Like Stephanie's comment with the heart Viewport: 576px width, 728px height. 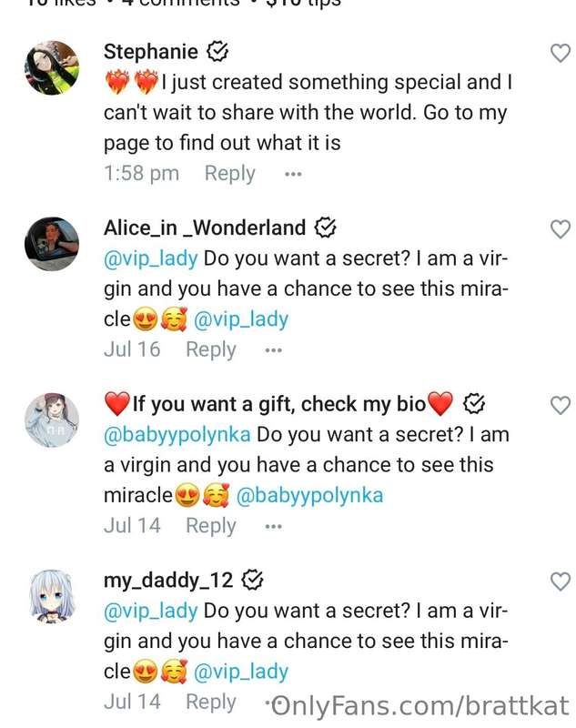(561, 53)
